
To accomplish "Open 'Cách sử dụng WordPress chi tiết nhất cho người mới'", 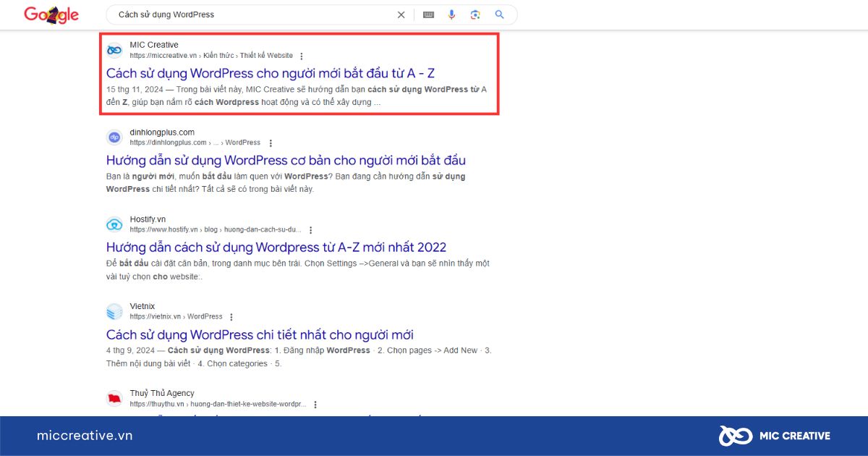I will click(x=260, y=335).
